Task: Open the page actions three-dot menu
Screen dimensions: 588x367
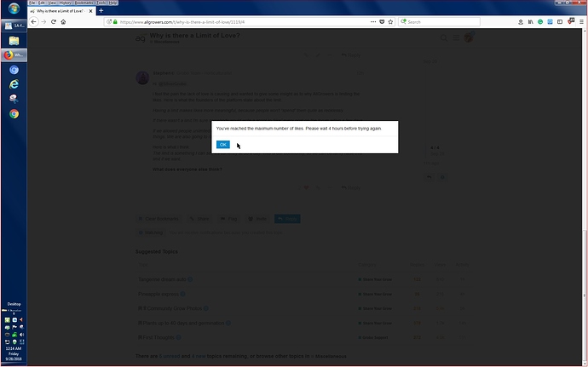Action: (373, 22)
